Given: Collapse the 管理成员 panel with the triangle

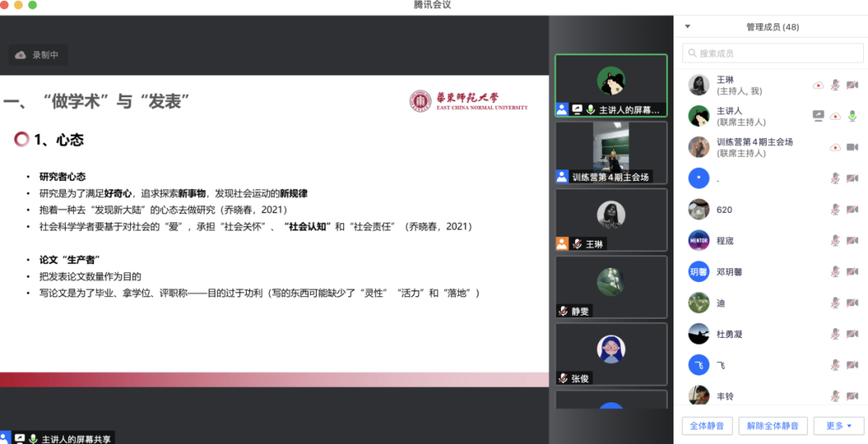Looking at the screenshot, I should click(687, 26).
